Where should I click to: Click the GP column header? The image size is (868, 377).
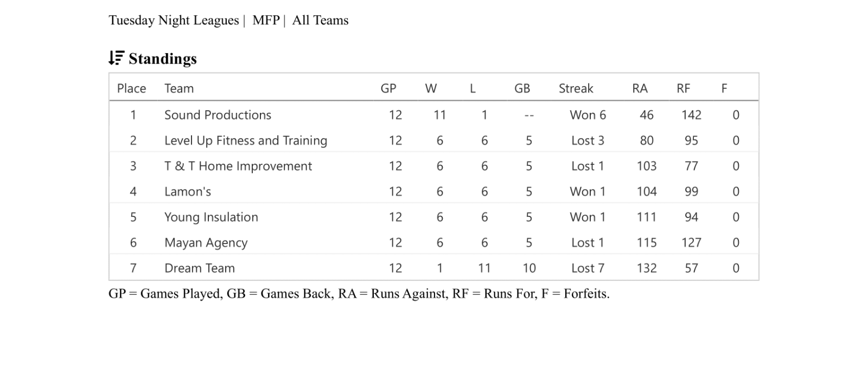[x=388, y=88]
